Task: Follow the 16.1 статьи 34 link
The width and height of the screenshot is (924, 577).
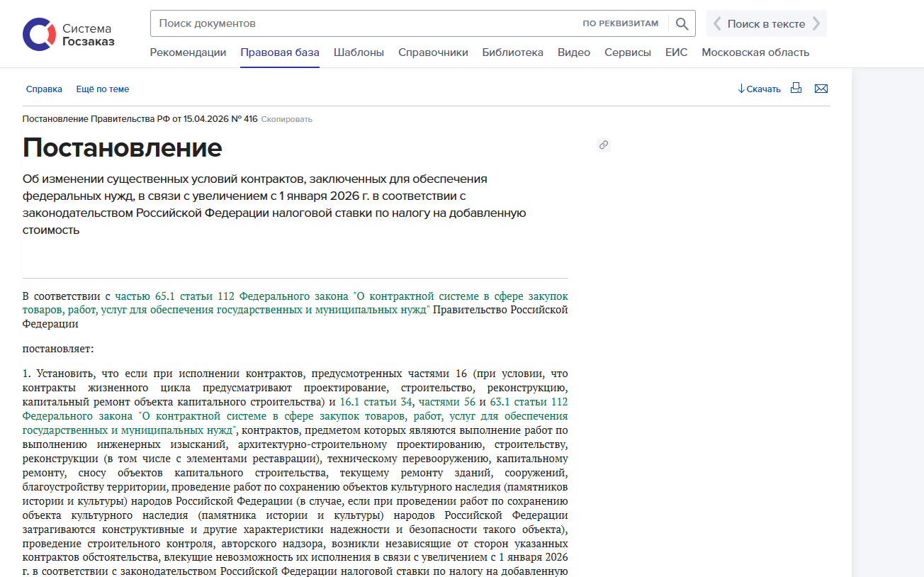Action: (x=376, y=402)
